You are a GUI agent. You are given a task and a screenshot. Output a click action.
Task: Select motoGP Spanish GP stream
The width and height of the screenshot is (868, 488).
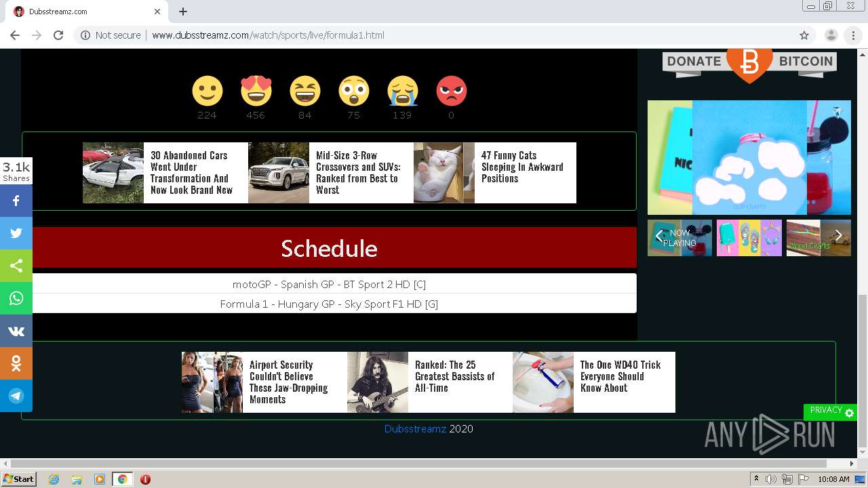point(329,284)
